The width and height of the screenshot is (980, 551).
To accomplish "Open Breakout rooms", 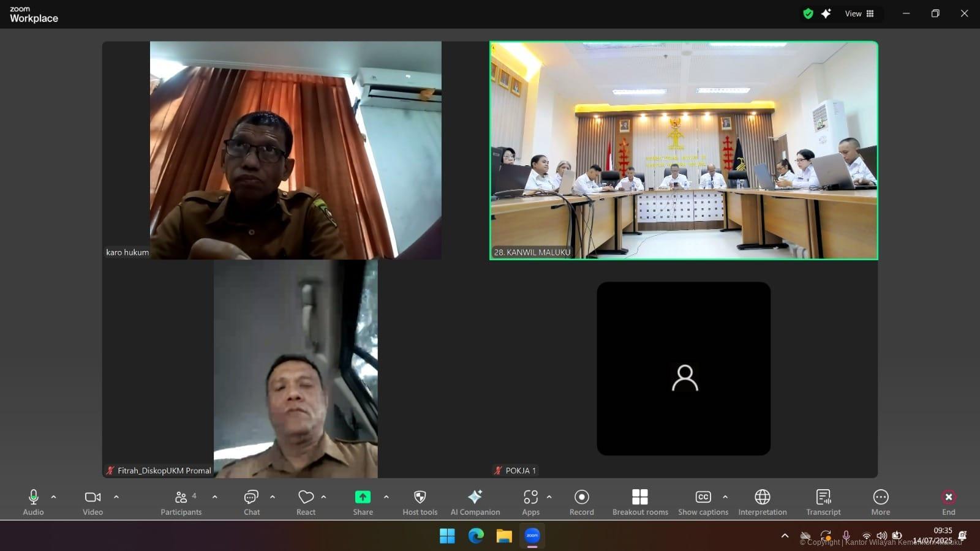I will [x=640, y=502].
